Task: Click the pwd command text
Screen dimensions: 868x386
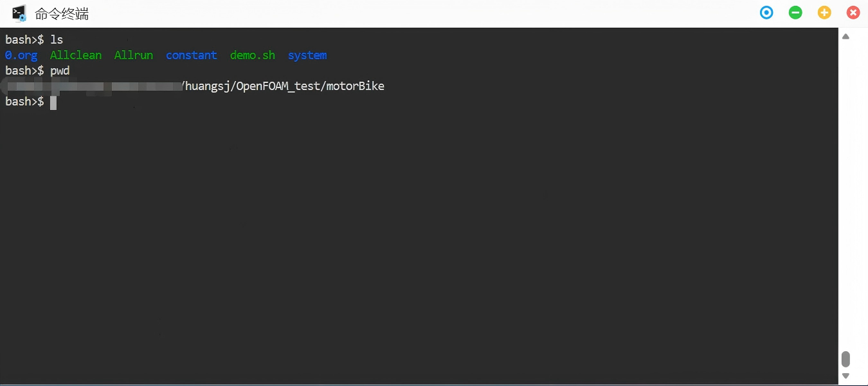Action: (60, 71)
